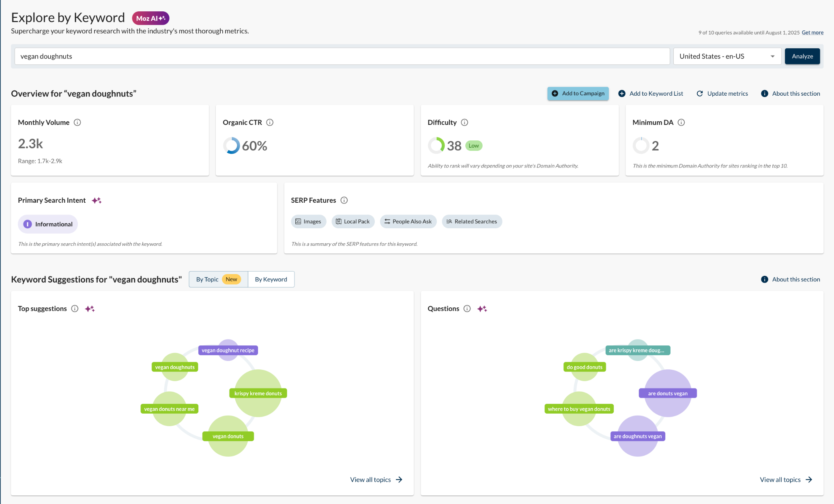Open the United States - en-US locale dropdown

point(727,56)
